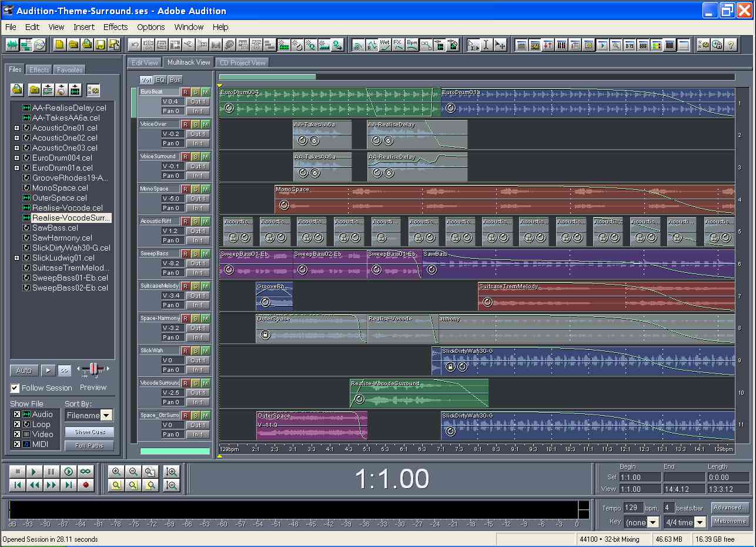Toggle the Show File MIDI checkbox
Image resolution: width=756 pixels, height=547 pixels.
(x=17, y=444)
